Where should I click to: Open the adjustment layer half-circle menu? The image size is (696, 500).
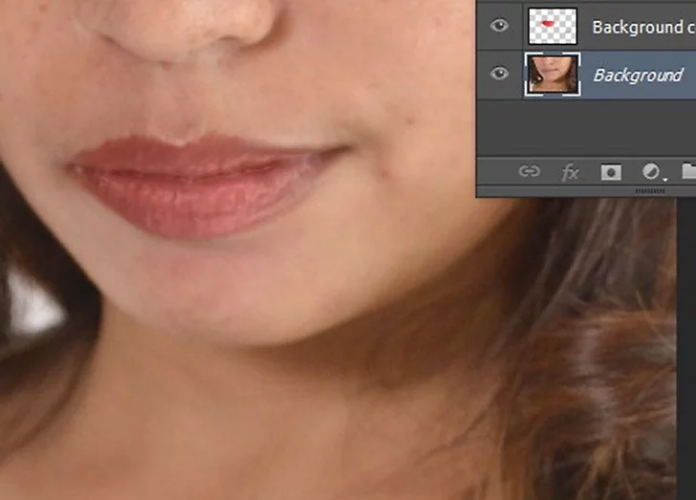[x=652, y=172]
